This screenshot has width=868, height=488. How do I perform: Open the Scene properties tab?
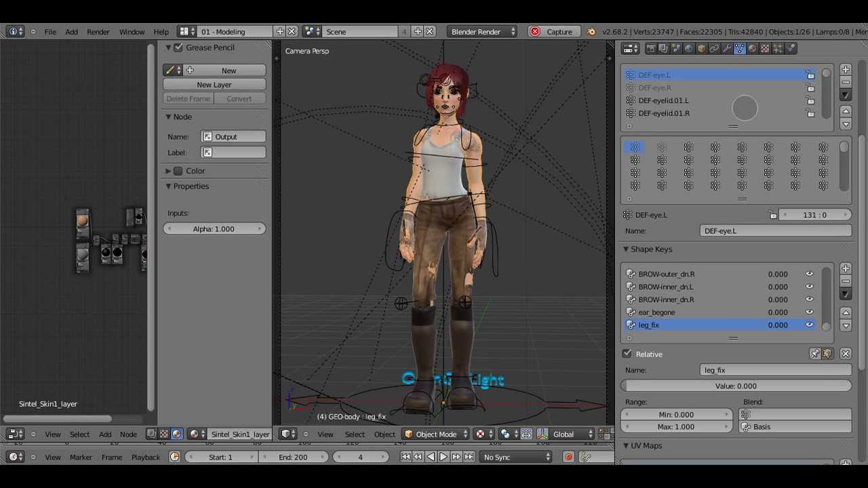click(x=676, y=48)
